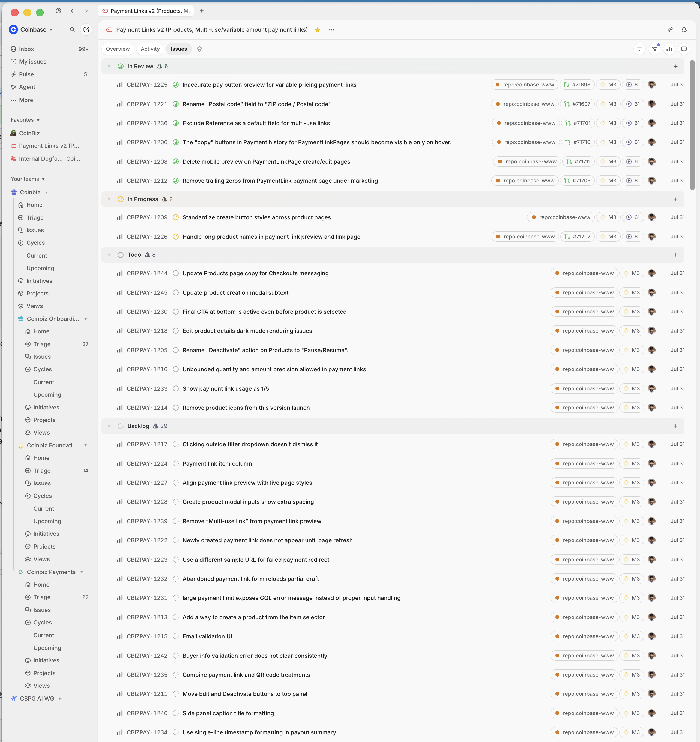The height and width of the screenshot is (742, 700).
Task: Add issue to Backlog group
Action: (675, 426)
